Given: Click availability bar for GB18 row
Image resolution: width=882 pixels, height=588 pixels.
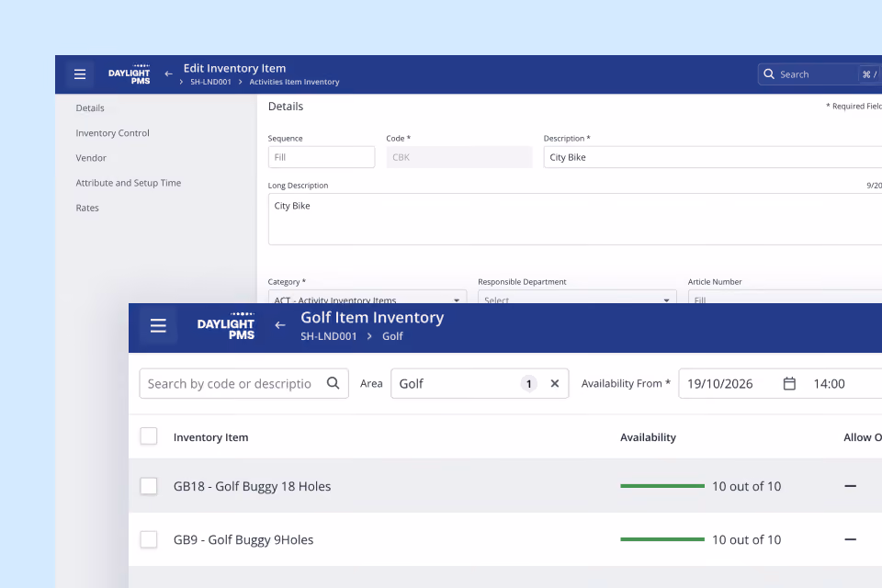Looking at the screenshot, I should pyautogui.click(x=662, y=486).
